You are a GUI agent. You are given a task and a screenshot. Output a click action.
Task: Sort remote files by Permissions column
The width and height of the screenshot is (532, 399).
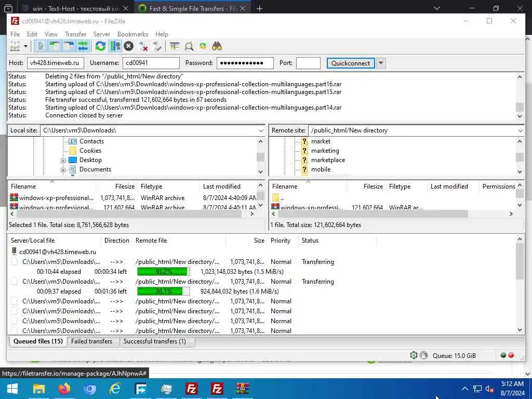498,187
